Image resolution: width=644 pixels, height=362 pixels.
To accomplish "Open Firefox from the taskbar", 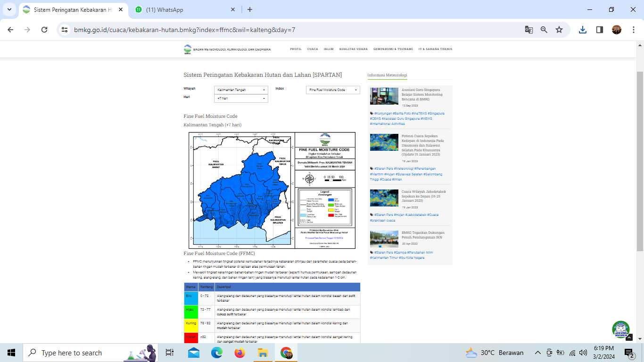I will pos(239,353).
